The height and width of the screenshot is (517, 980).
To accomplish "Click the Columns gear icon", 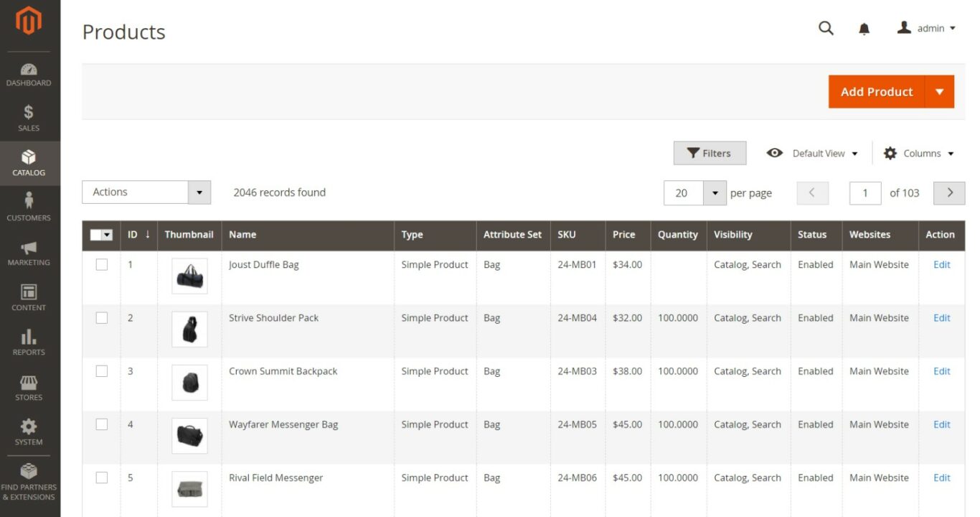I will 890,153.
